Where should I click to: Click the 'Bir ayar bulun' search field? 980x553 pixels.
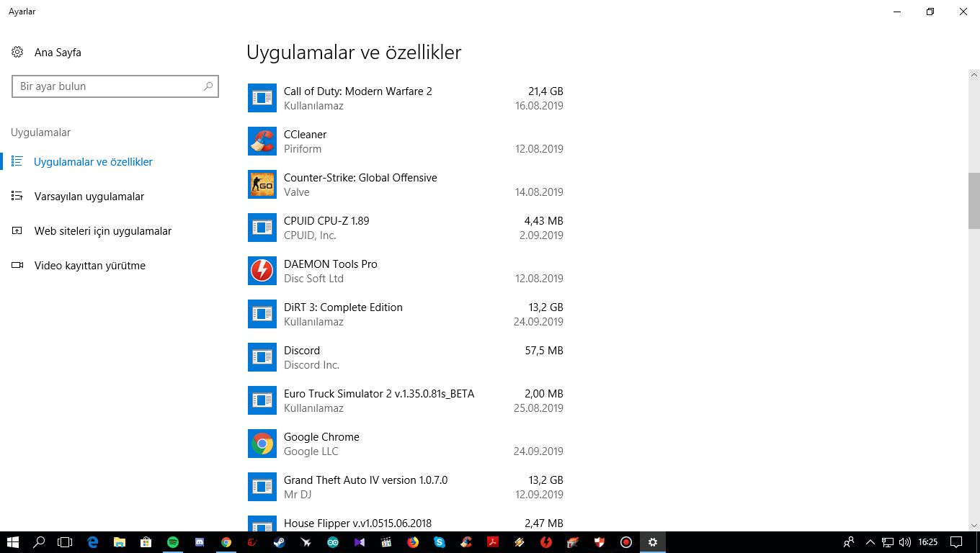point(115,86)
